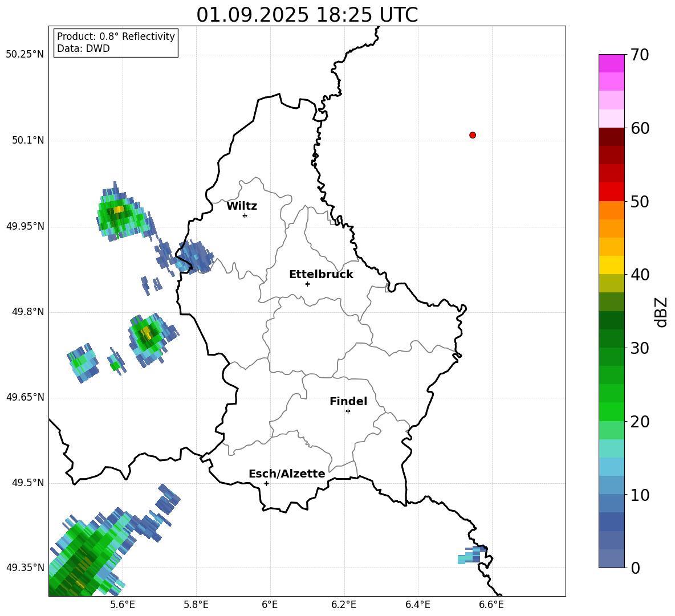
Task: Click the 10 tick on colorbar
Action: pyautogui.click(x=640, y=495)
